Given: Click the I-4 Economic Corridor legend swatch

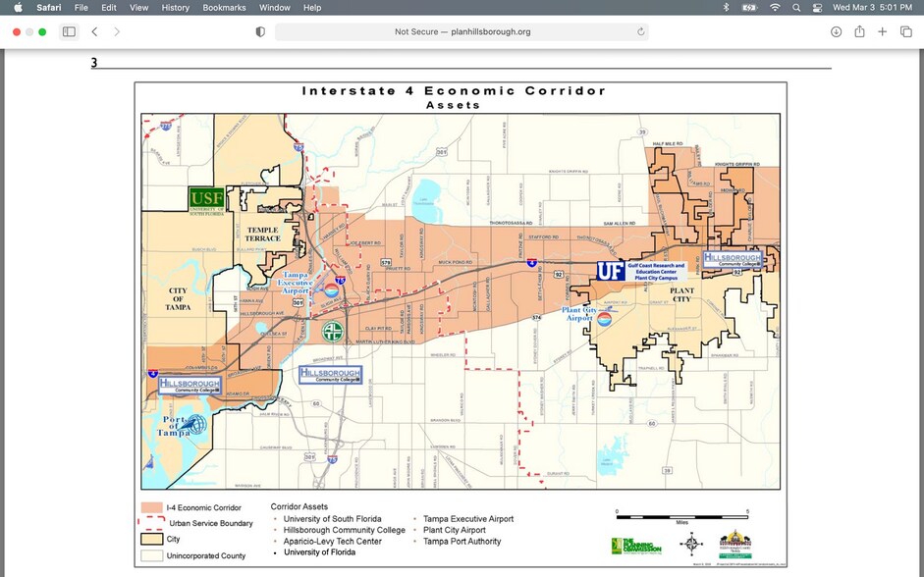Looking at the screenshot, I should [x=151, y=507].
